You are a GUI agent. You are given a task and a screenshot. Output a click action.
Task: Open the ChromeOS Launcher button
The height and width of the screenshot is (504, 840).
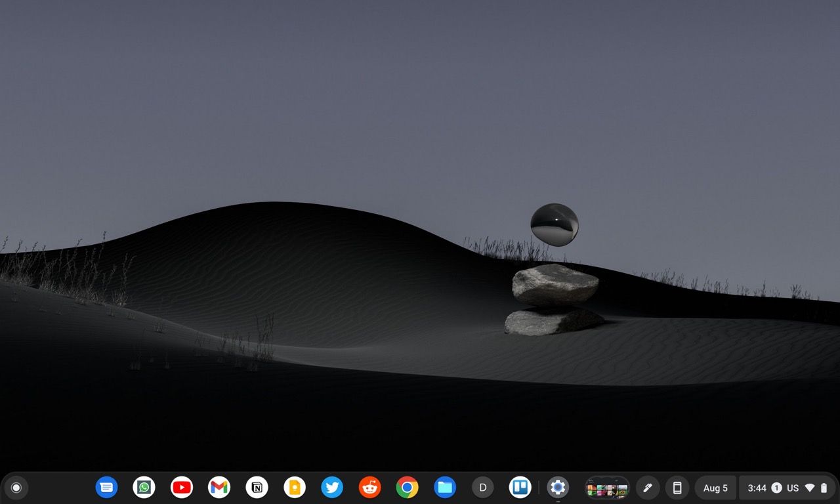coord(16,488)
